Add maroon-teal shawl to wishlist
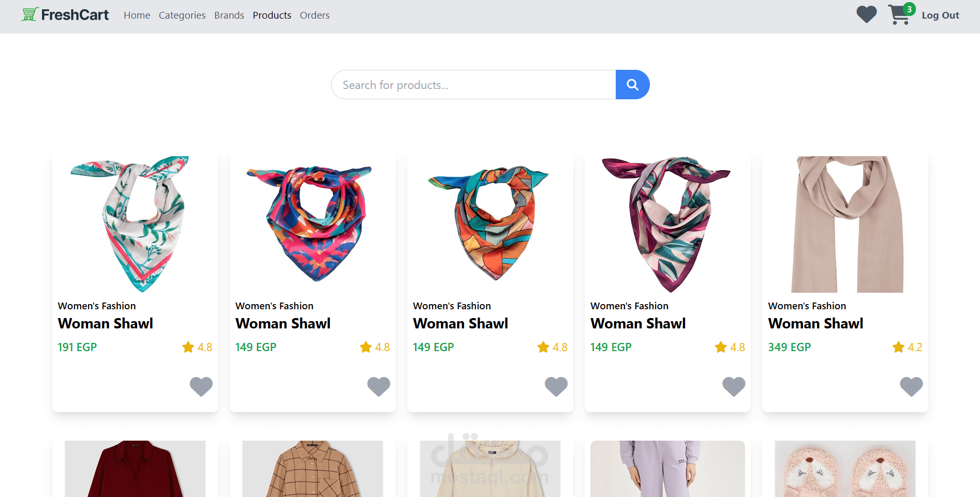Image resolution: width=980 pixels, height=497 pixels. coord(734,386)
